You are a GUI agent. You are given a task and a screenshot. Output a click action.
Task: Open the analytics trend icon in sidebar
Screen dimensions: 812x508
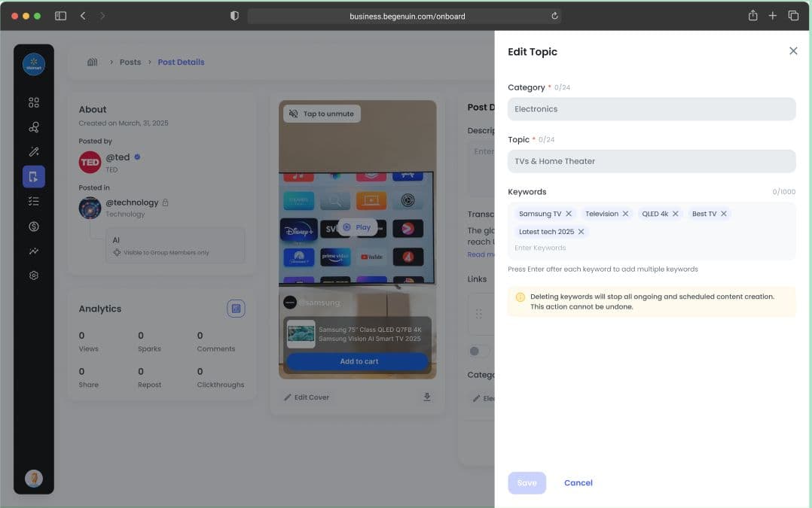pyautogui.click(x=34, y=251)
